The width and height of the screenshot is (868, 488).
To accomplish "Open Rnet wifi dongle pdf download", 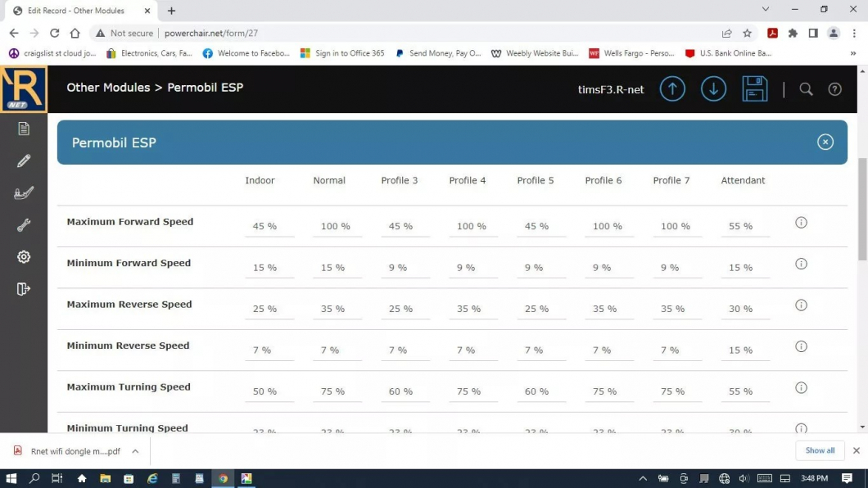I will [x=67, y=451].
